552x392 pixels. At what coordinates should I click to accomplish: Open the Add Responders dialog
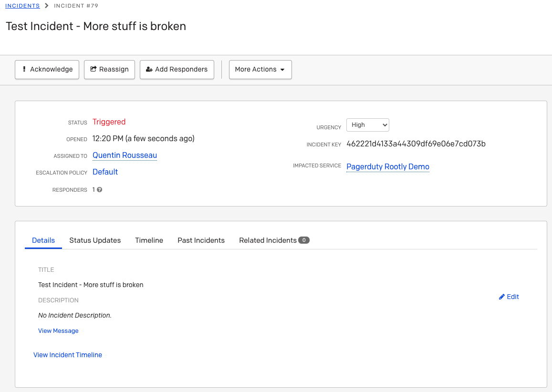177,70
